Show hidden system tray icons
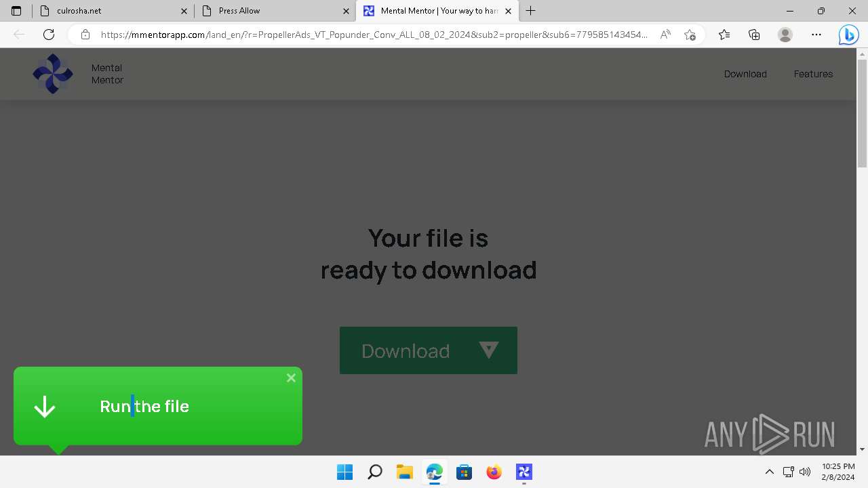Screen dimensions: 868x488 click(769, 472)
